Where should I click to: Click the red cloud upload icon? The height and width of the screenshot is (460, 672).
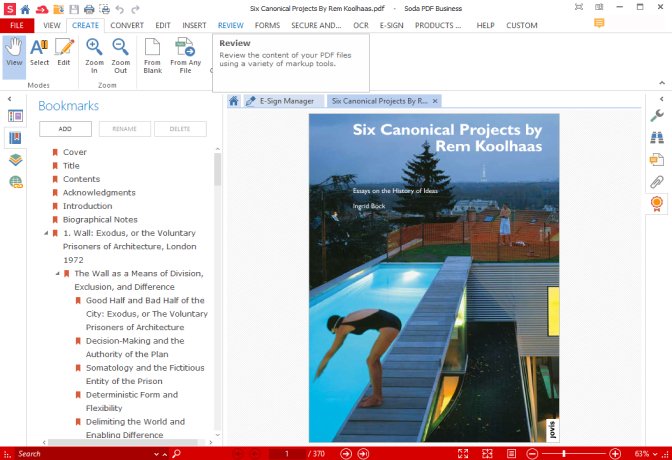pos(42,9)
